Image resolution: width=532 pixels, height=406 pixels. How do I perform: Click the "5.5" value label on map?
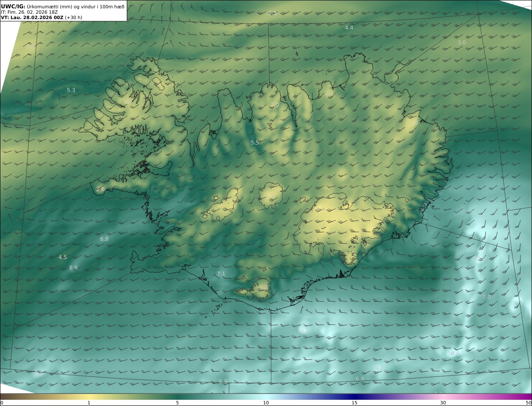(x=255, y=143)
